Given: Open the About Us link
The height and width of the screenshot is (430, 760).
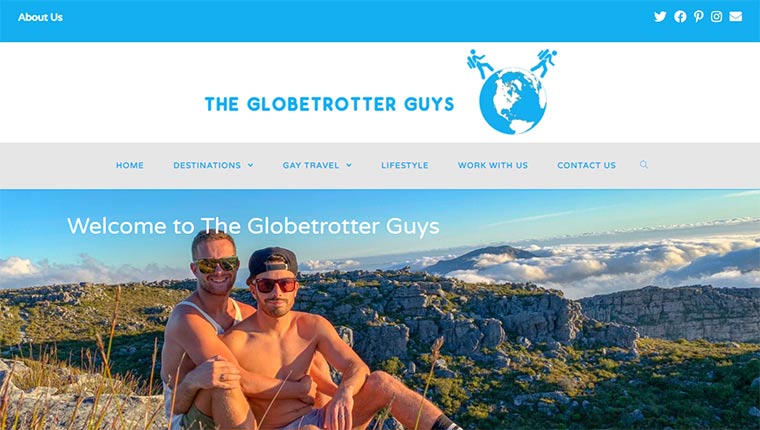Looking at the screenshot, I should tap(40, 17).
